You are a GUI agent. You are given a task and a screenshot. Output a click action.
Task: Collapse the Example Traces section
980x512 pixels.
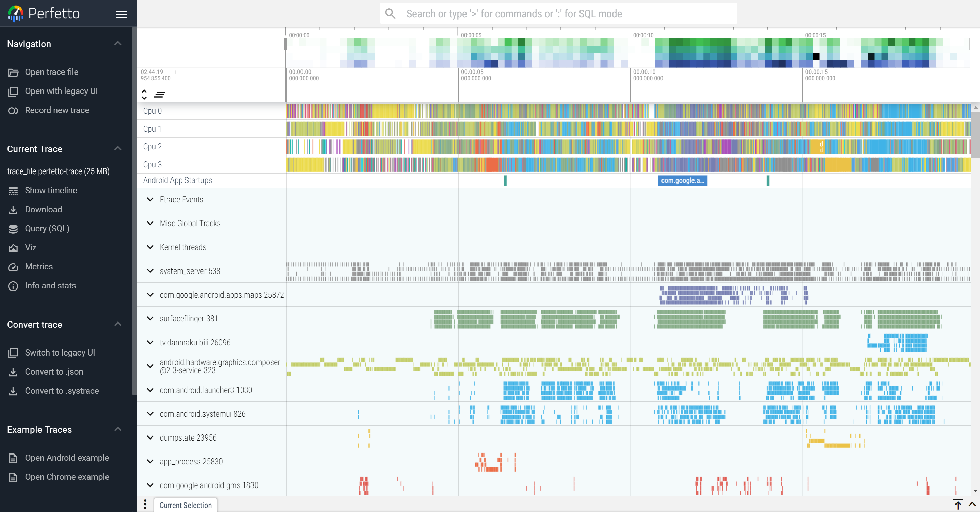click(x=118, y=429)
